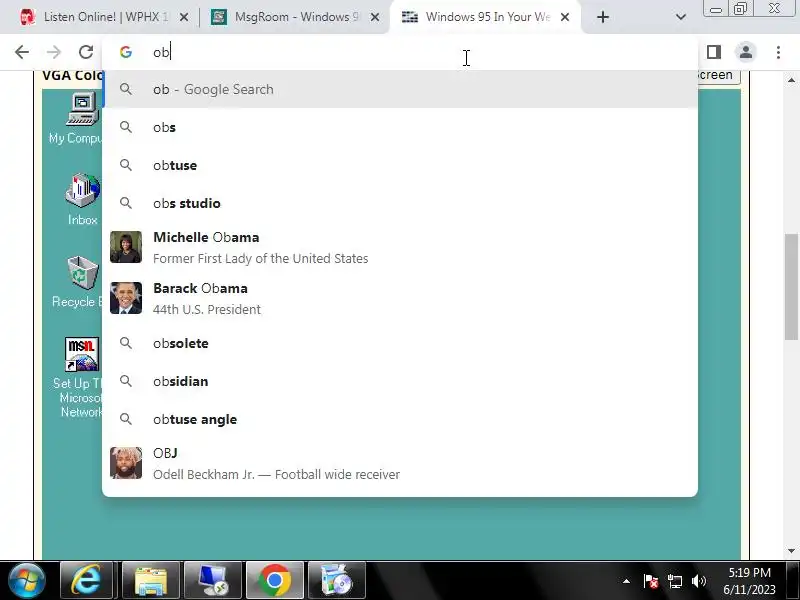The width and height of the screenshot is (800, 600).
Task: Click the scroll down arrow on page scrollbar
Action: tap(791, 551)
